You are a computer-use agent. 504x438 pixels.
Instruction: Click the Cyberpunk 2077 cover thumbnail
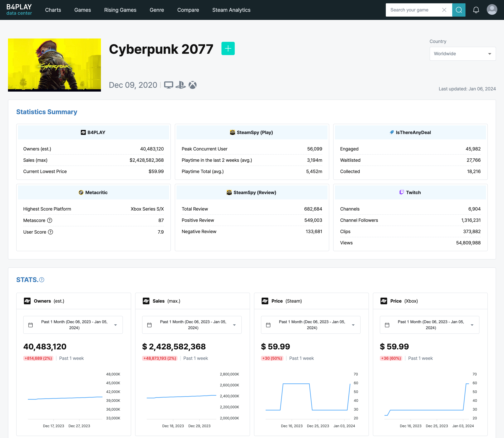(54, 65)
